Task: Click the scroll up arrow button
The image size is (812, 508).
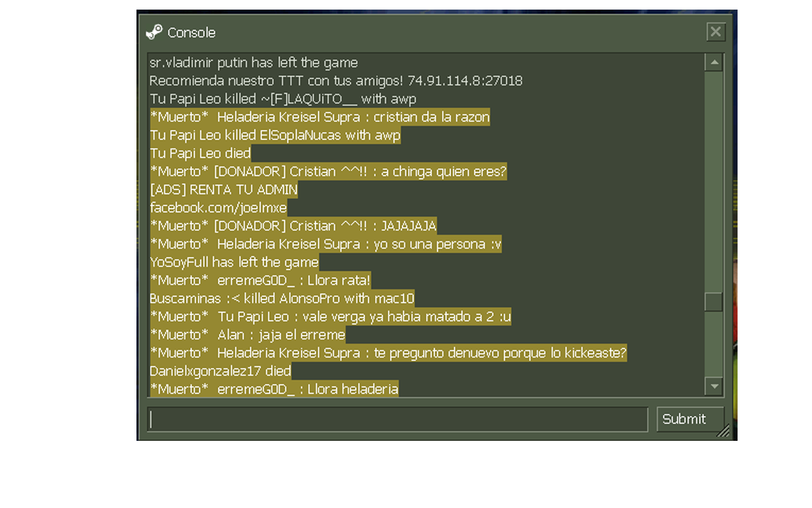Action: click(714, 62)
